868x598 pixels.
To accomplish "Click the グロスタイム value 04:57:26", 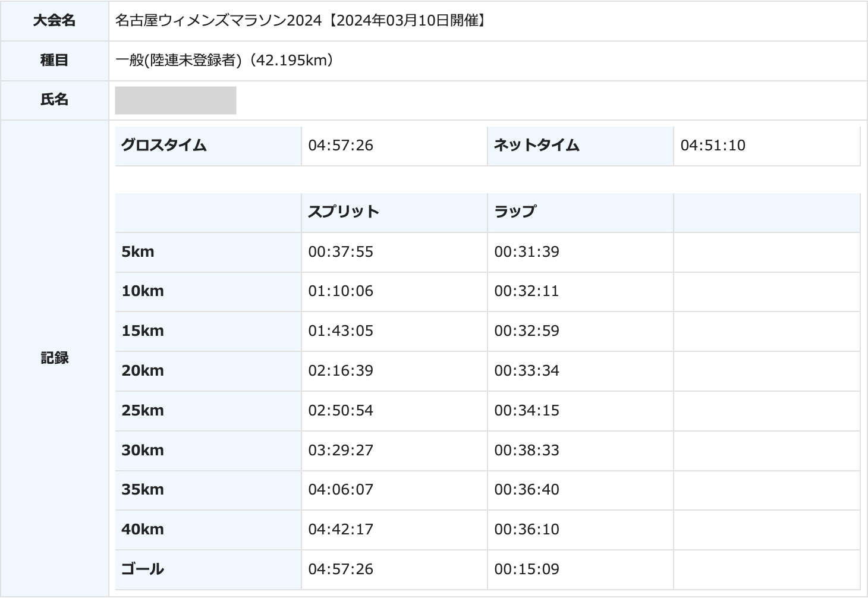I will [x=341, y=146].
